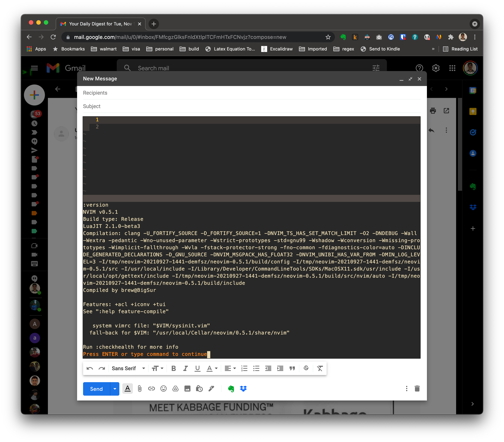Insert a bulleted list

tap(256, 368)
